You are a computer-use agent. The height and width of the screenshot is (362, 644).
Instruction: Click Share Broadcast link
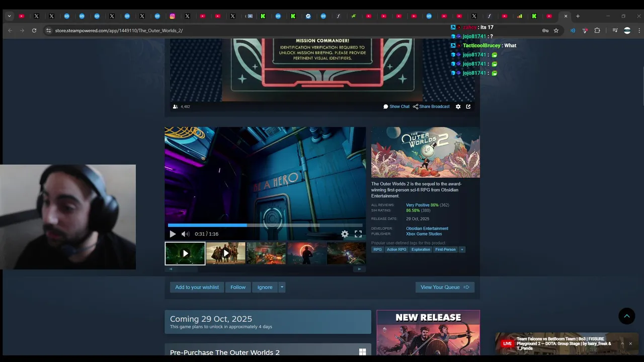point(431,107)
